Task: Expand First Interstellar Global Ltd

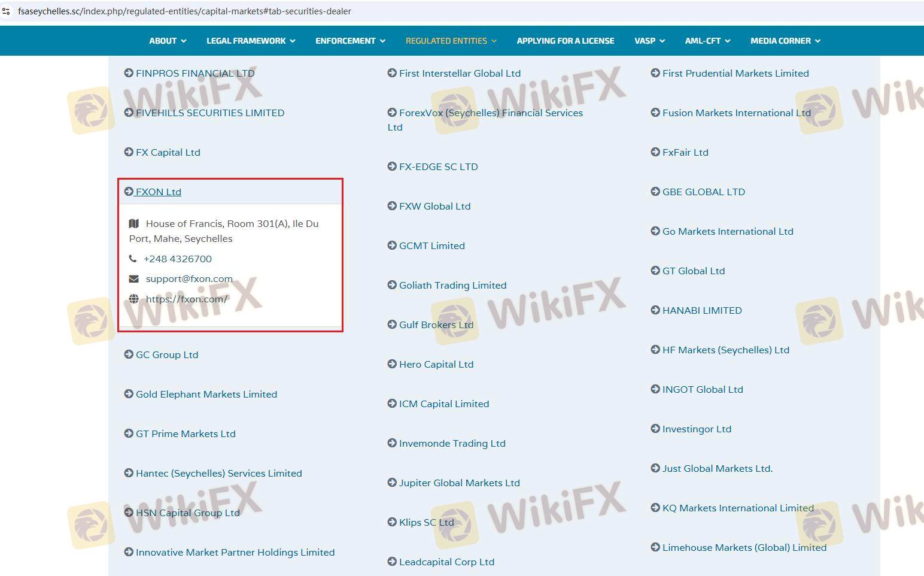Action: coord(454,73)
